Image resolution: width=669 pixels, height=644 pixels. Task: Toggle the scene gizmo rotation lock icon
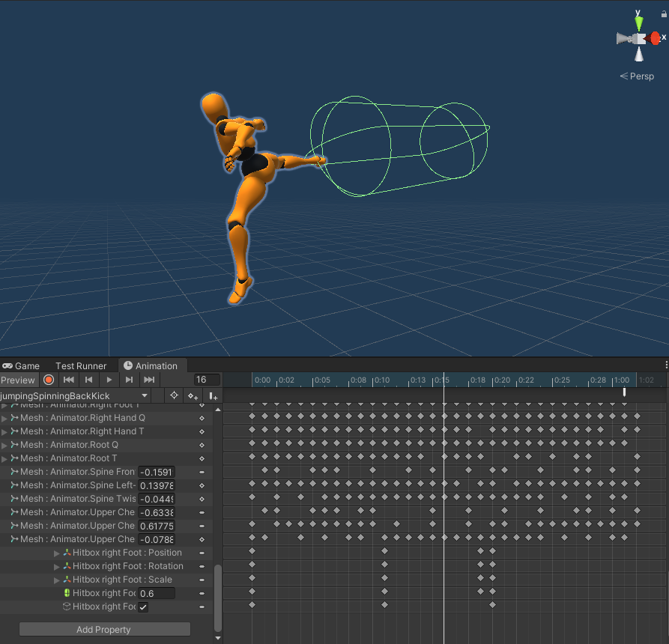[x=664, y=14]
